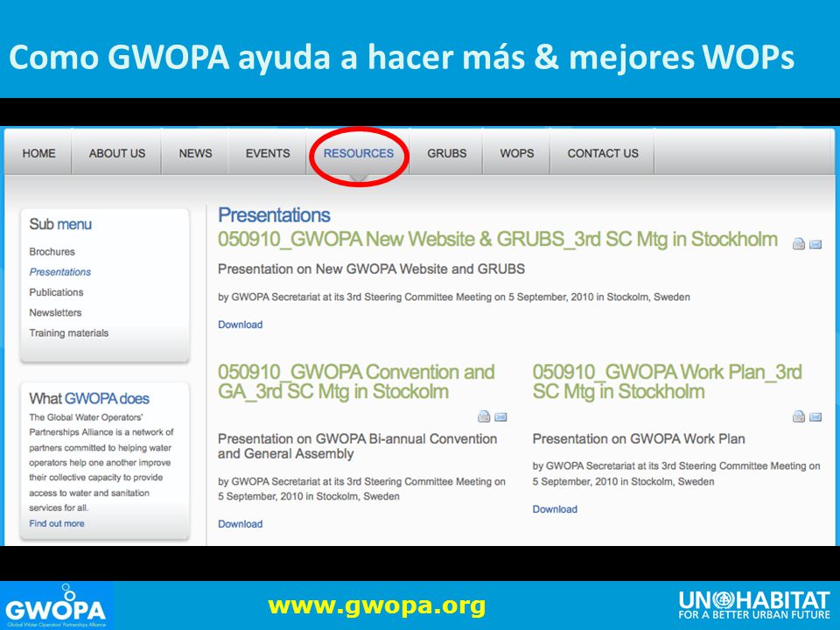Email the Convention and GA presentation
Screen dimensions: 840x630
click(x=500, y=416)
